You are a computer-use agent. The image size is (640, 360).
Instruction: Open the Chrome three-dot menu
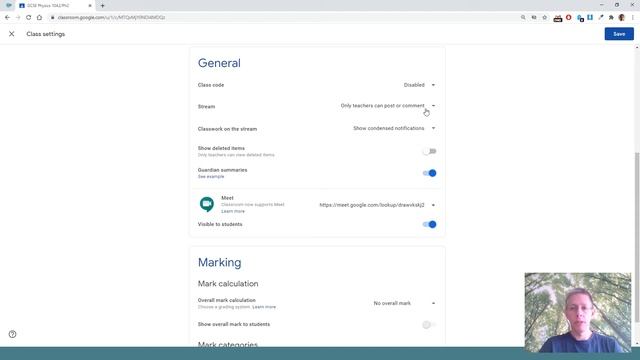pos(633,18)
